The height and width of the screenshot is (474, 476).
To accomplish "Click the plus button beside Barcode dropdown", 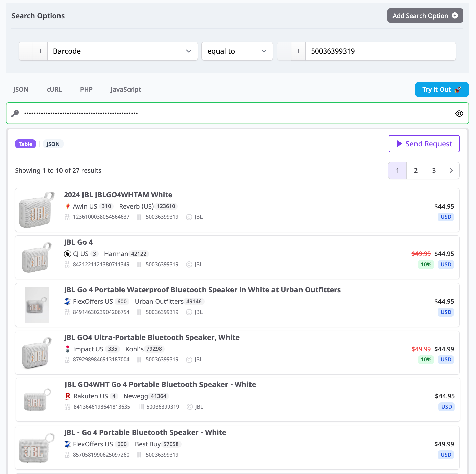I will point(40,51).
